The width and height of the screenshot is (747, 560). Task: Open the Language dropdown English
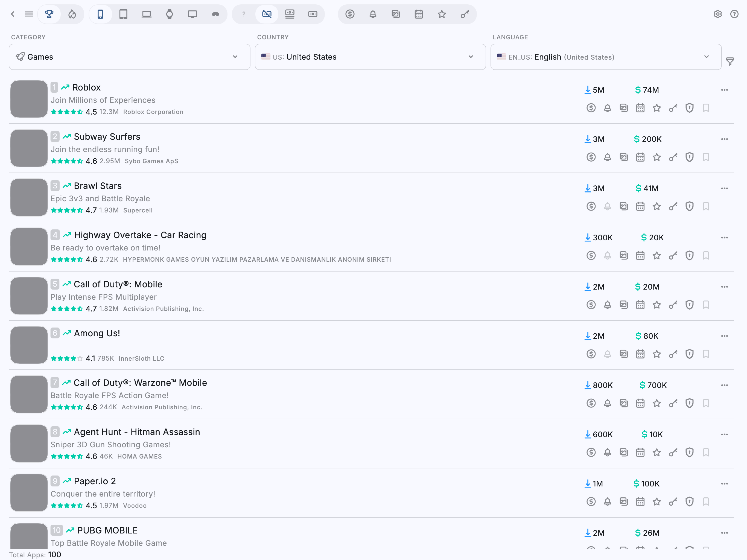(x=606, y=57)
